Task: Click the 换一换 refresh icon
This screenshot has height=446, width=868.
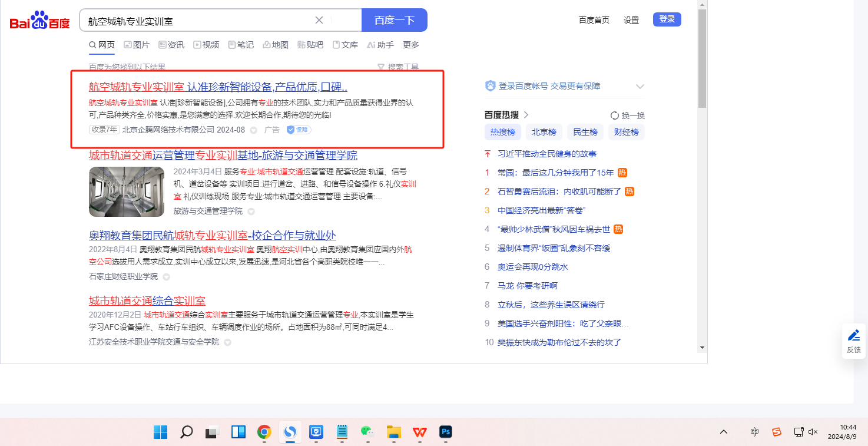Action: (x=615, y=115)
